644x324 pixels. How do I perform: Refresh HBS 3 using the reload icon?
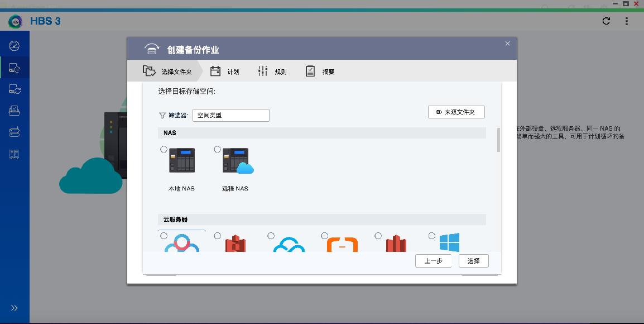pos(606,21)
